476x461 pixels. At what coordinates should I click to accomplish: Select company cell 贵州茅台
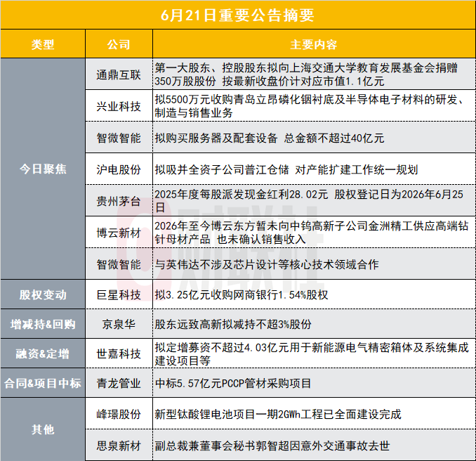pos(119,201)
